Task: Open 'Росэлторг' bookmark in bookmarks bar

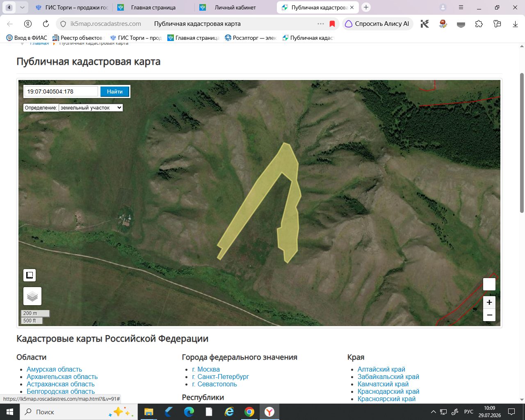Action: [251, 38]
